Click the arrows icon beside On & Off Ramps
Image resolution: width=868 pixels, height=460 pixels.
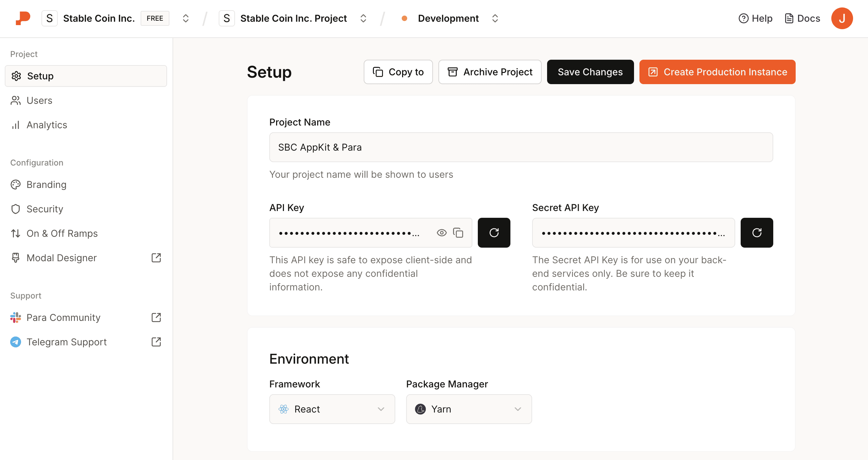16,233
